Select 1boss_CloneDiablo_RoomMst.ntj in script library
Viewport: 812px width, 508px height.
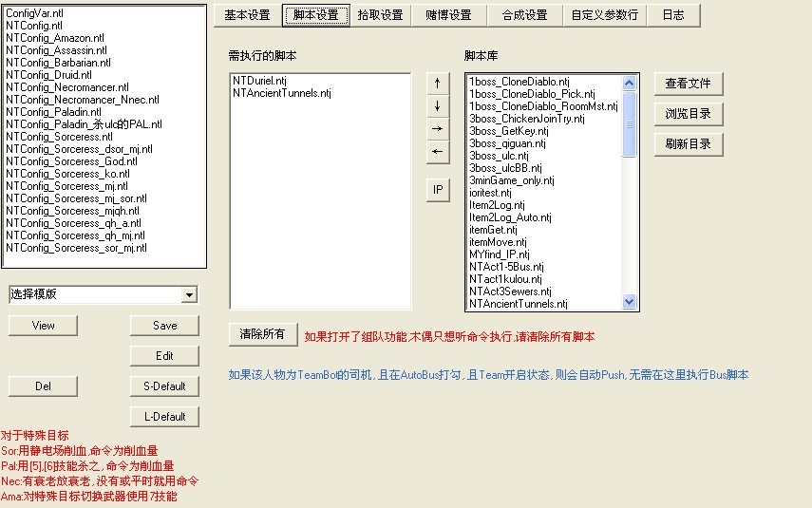[x=544, y=106]
